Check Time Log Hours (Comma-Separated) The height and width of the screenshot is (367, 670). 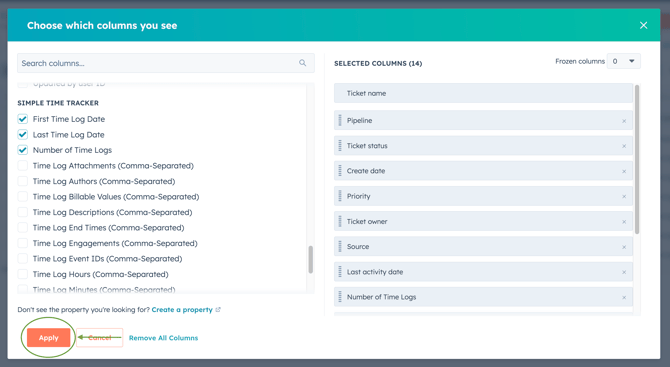pos(23,274)
